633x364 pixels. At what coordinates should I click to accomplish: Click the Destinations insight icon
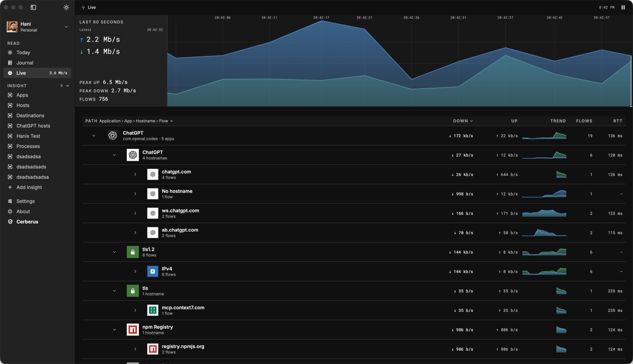pyautogui.click(x=10, y=115)
